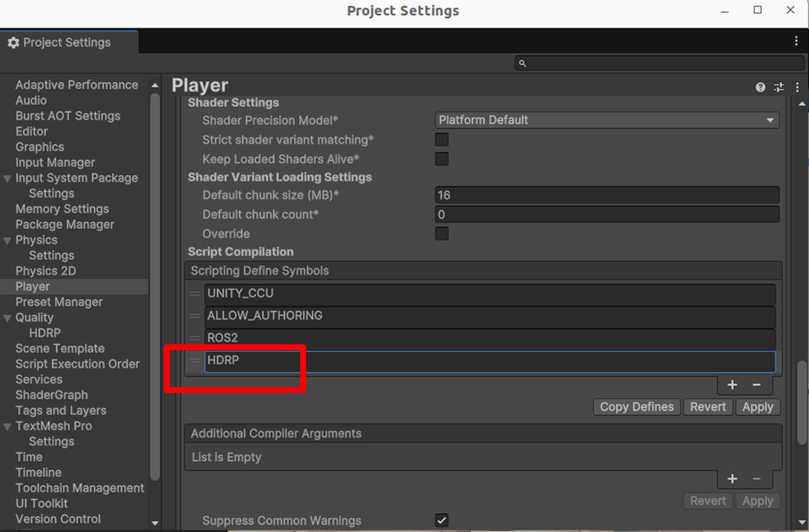Open Package Manager settings
809x532 pixels.
pos(65,224)
